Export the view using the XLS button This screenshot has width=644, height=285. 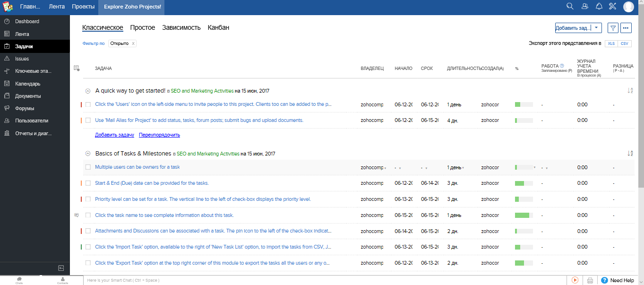tap(611, 43)
